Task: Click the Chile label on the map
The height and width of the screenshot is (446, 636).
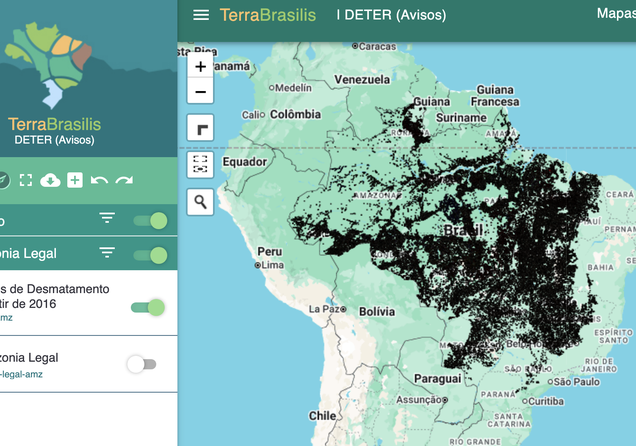Action: (322, 416)
